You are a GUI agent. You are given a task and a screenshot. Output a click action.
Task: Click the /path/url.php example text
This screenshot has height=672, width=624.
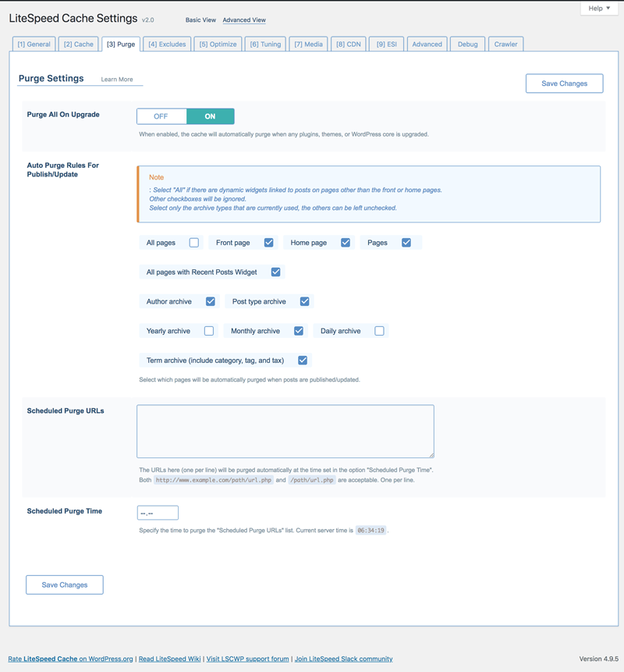[311, 480]
